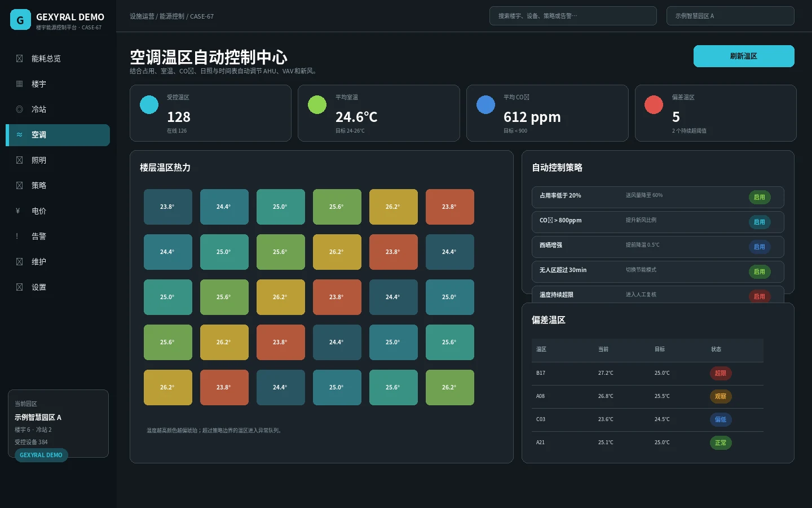Screen dimensions: 812x508
Task: Click the 刷新温区 button
Action: pyautogui.click(x=744, y=56)
